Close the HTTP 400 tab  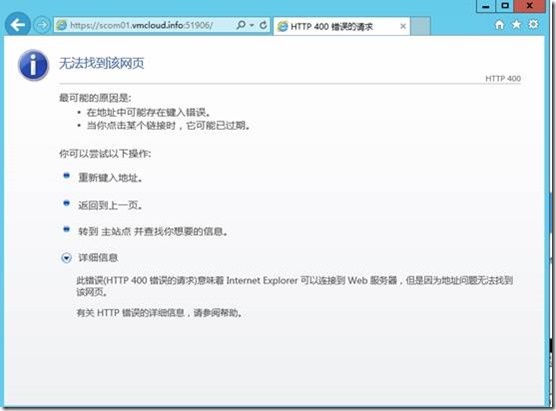coord(403,26)
